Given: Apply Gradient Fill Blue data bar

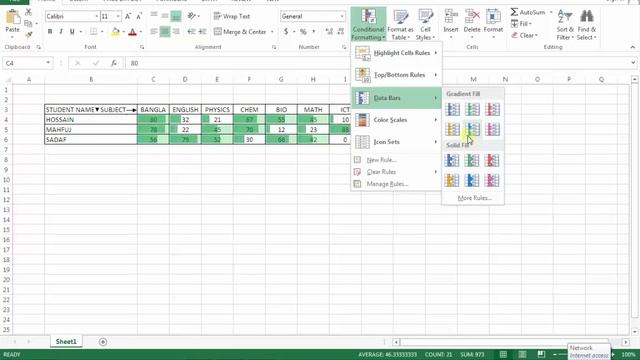Looking at the screenshot, I should (x=452, y=109).
